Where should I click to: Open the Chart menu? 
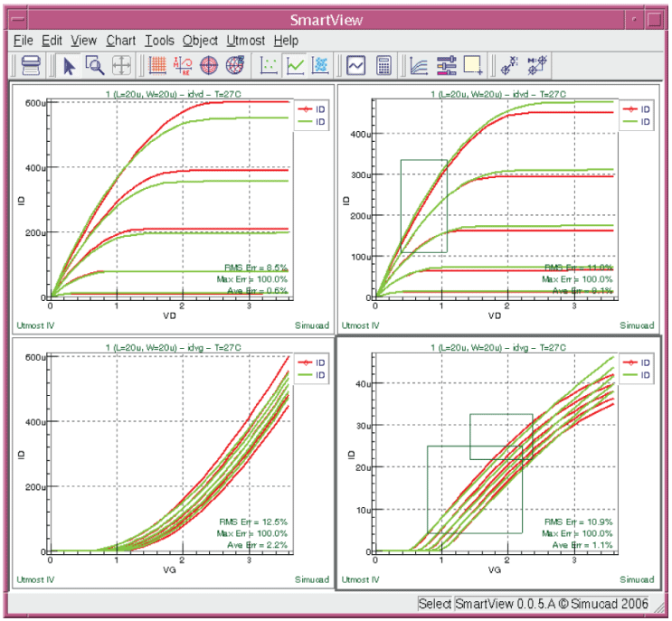120,41
